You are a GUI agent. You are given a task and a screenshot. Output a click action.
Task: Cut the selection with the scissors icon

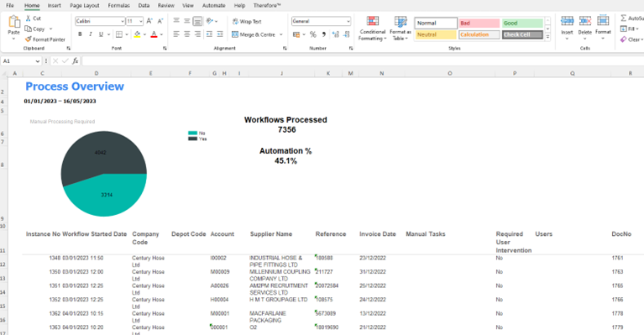pos(28,18)
